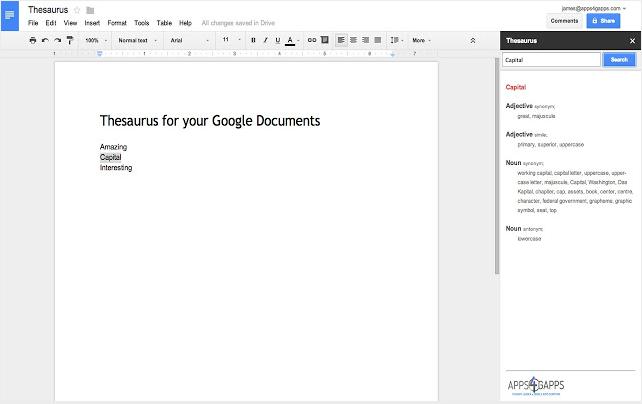This screenshot has height=404, width=642.
Task: Click the Thesaurus Search button
Action: [619, 59]
